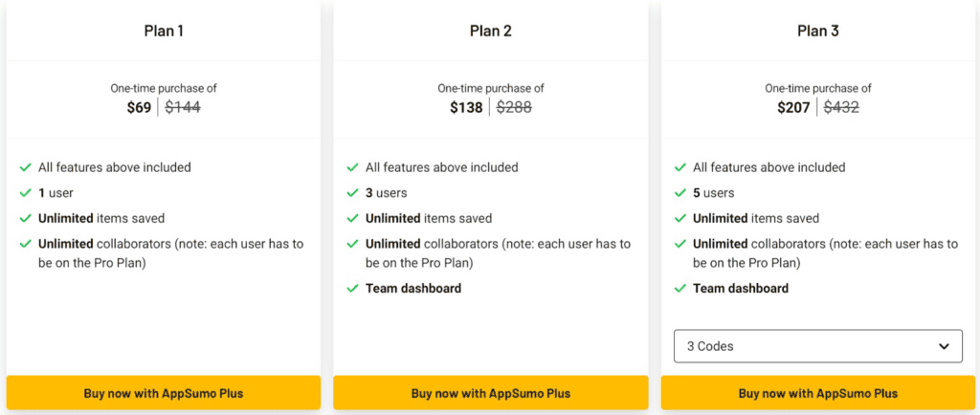Click Team dashboard text in Plan 2
This screenshot has height=415, width=980.
[x=412, y=289]
